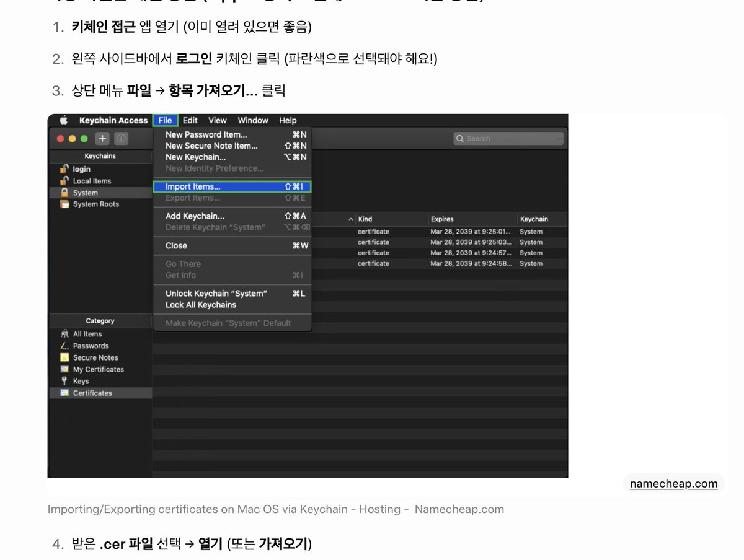Click the Certificates category icon

64,393
